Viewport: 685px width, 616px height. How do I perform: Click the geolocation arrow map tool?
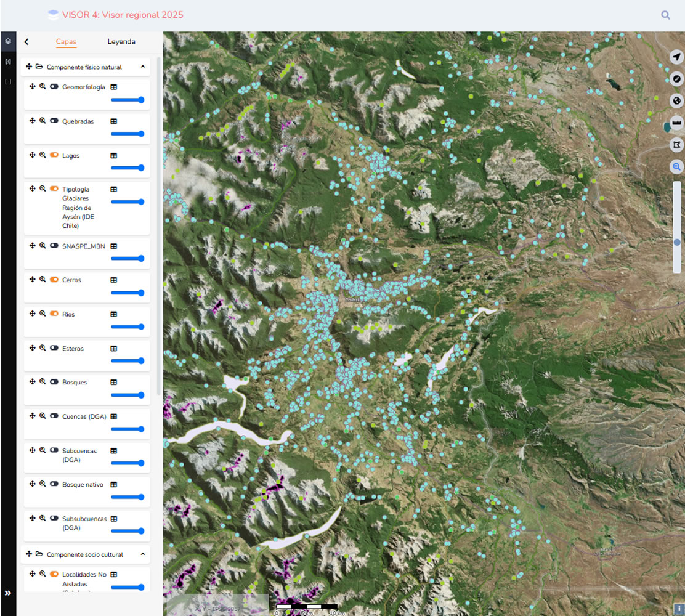point(677,57)
